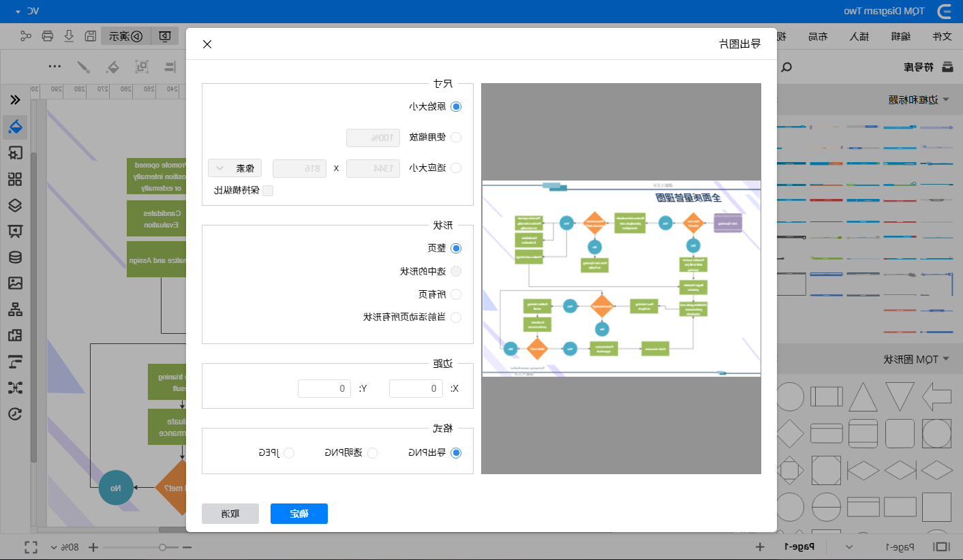This screenshot has width=963, height=560.
Task: Select the 适应大小 fit size radio
Action: (x=456, y=168)
